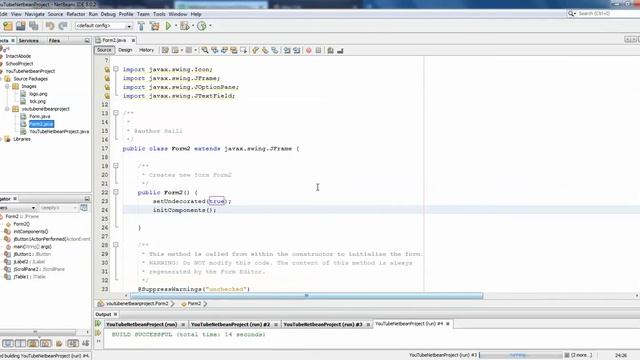Click editor Find Selection magnifier icon
The height and width of the screenshot is (360, 640).
(205, 50)
